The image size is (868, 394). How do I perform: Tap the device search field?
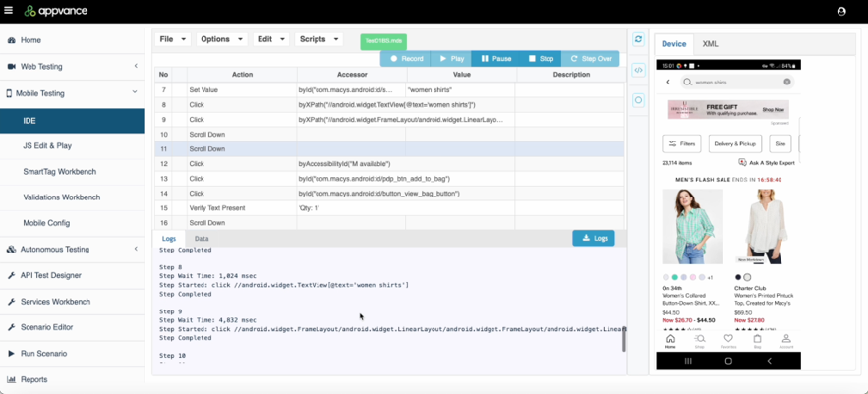coord(737,82)
